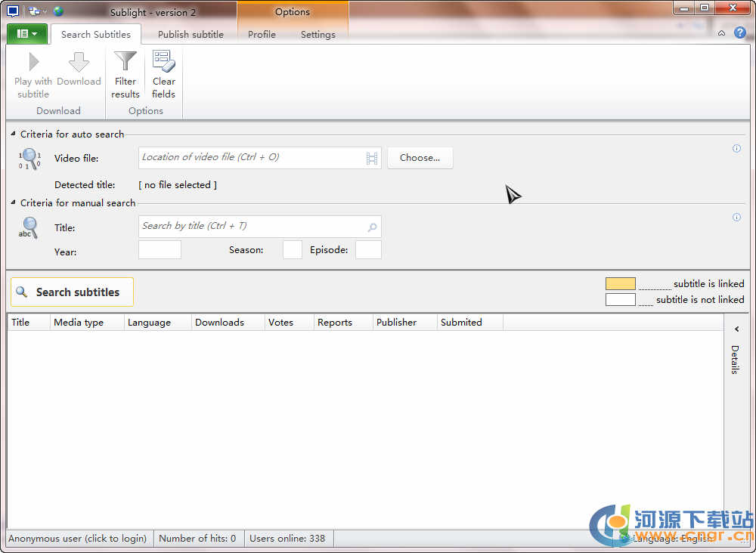Switch to Search Subtitles tab

pyautogui.click(x=95, y=34)
